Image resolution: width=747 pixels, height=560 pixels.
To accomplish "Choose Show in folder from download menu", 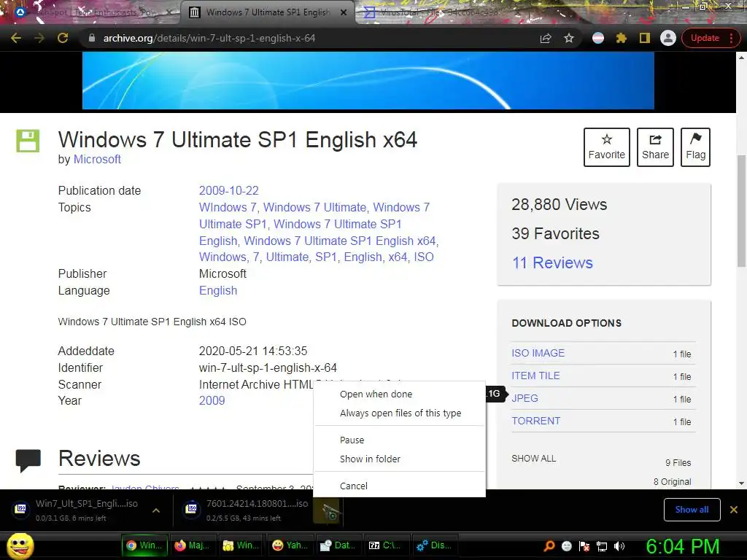I will coord(399,459).
